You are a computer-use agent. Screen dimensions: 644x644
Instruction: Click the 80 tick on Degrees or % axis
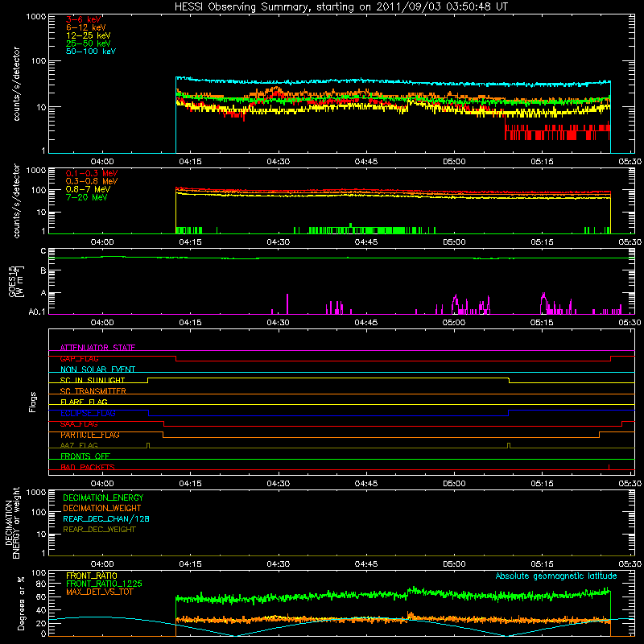point(41,584)
